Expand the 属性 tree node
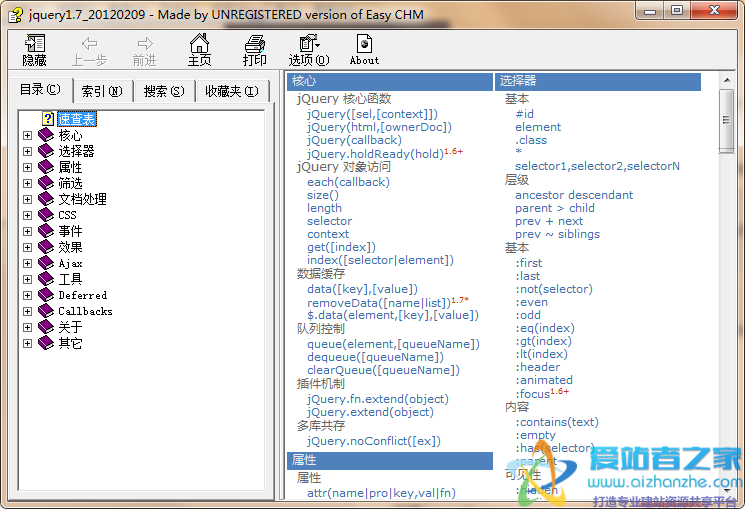The height and width of the screenshot is (509, 745). 28,167
